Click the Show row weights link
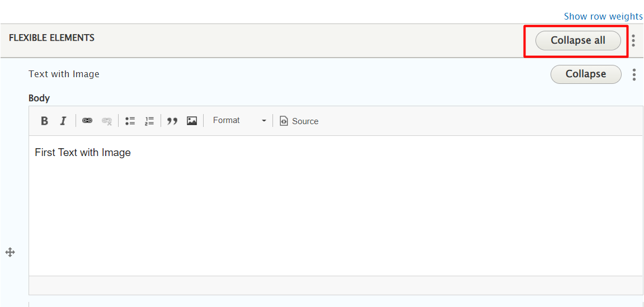Image resolution: width=644 pixels, height=307 pixels. [x=603, y=16]
